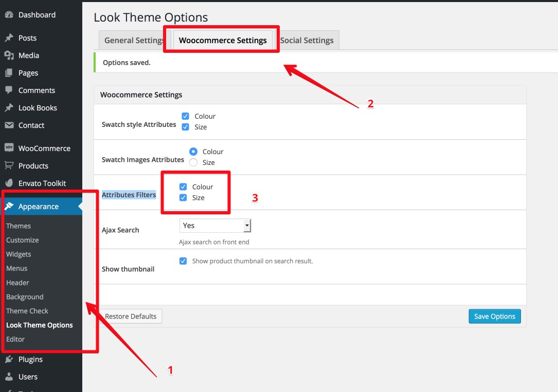The height and width of the screenshot is (392, 558).
Task: Click the Restore Defaults button
Action: coord(131,316)
